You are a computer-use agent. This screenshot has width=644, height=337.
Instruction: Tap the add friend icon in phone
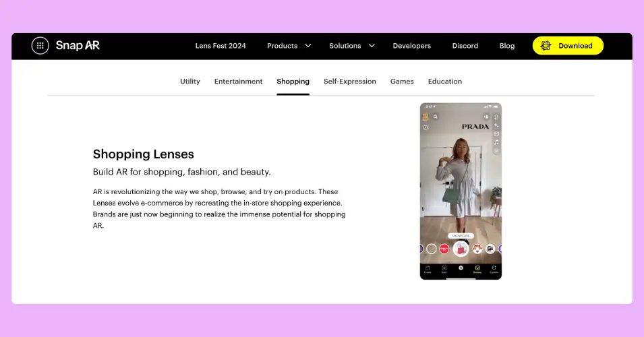486,117
